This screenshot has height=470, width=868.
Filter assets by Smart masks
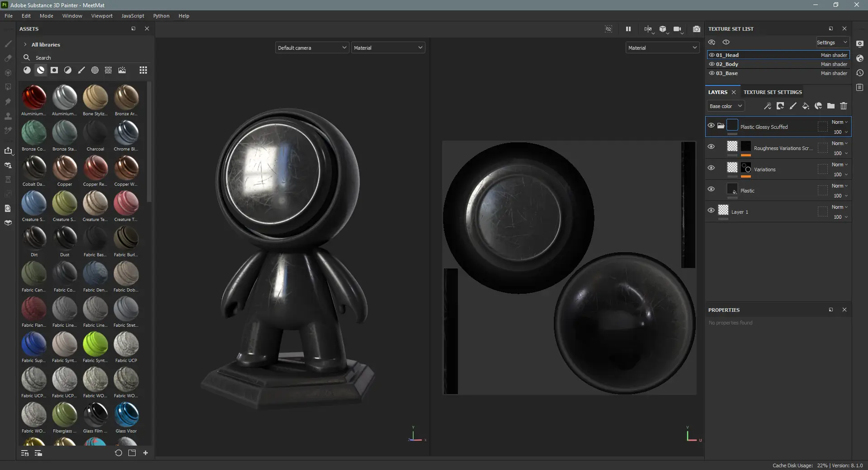pos(54,70)
